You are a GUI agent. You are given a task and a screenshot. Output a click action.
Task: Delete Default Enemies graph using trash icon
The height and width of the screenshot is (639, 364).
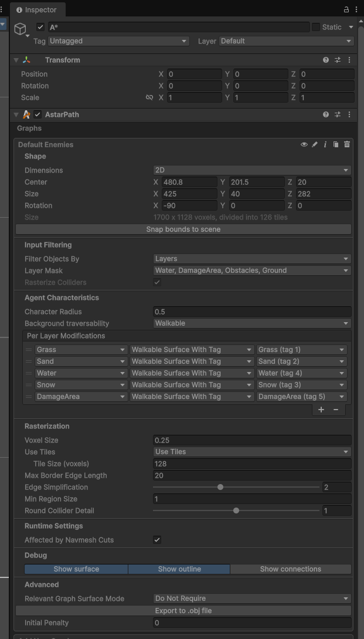point(347,144)
